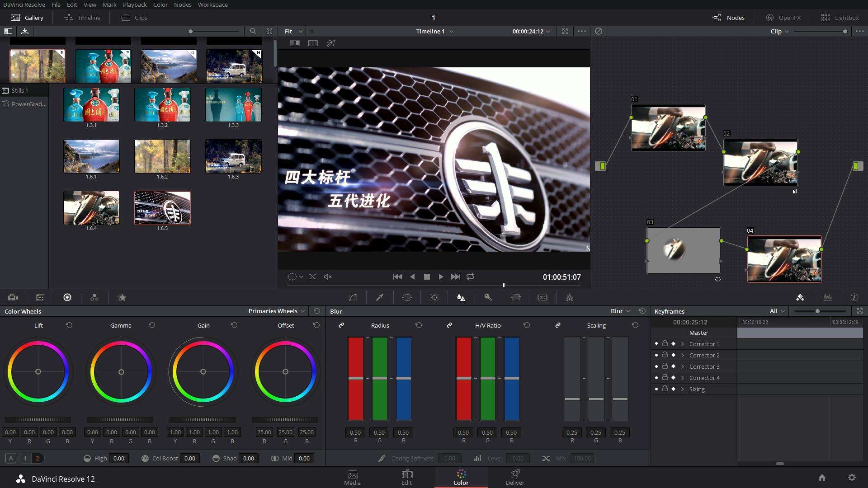This screenshot has width=868, height=488.
Task: Open the Key palette
Action: click(488, 297)
